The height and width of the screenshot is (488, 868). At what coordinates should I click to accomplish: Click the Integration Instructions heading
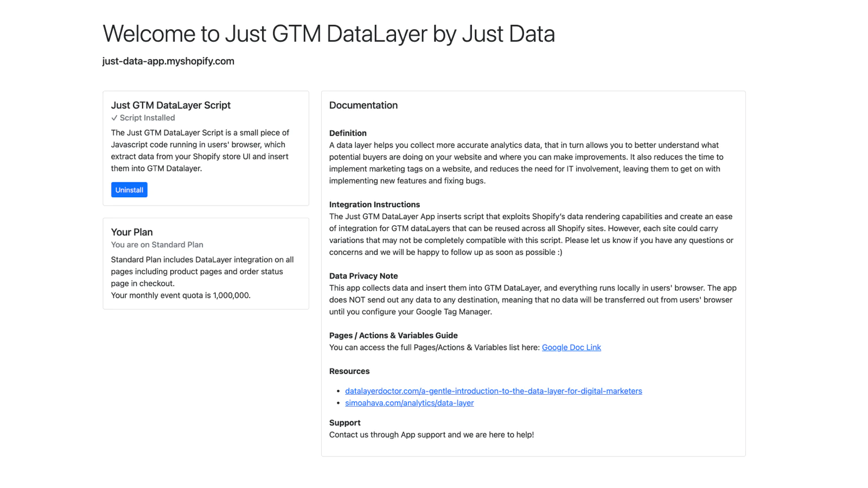coord(374,204)
